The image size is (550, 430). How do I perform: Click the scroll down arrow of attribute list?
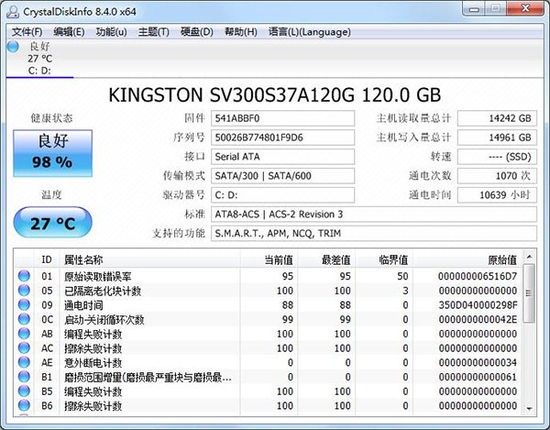coord(529,408)
